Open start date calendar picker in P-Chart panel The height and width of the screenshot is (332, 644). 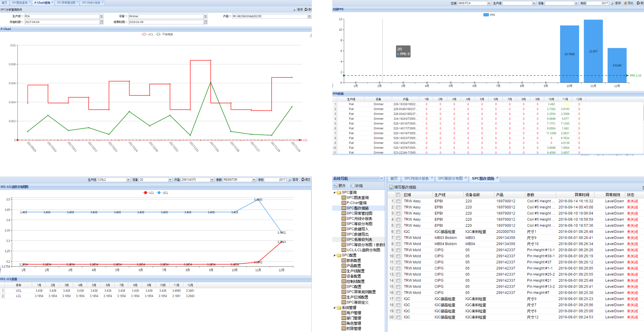point(101,22)
